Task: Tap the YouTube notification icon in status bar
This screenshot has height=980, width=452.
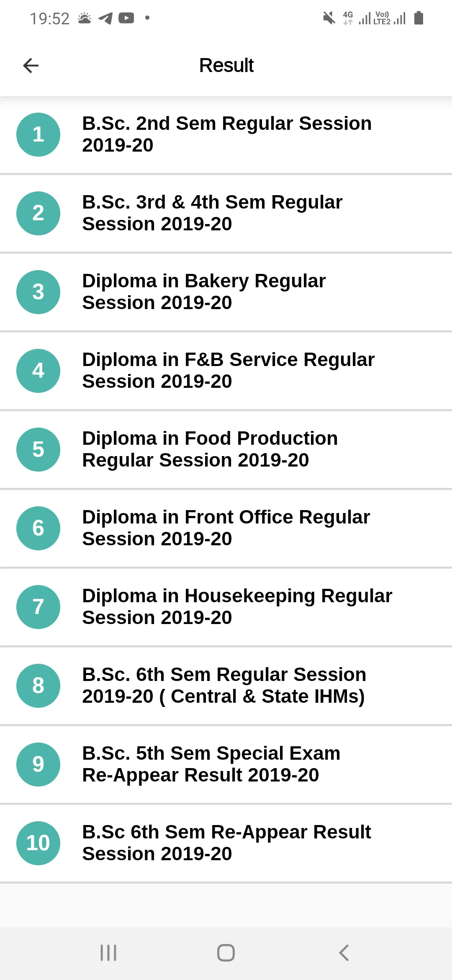Action: [126, 18]
